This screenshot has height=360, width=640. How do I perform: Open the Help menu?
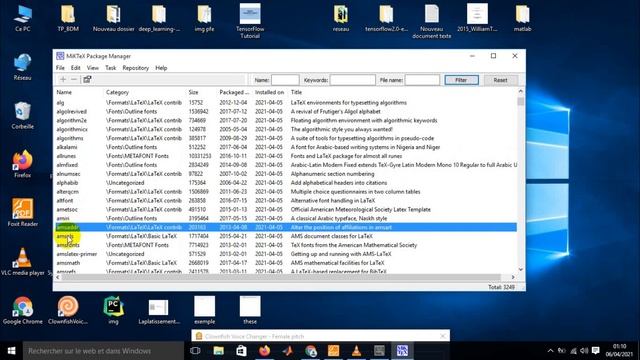161,68
